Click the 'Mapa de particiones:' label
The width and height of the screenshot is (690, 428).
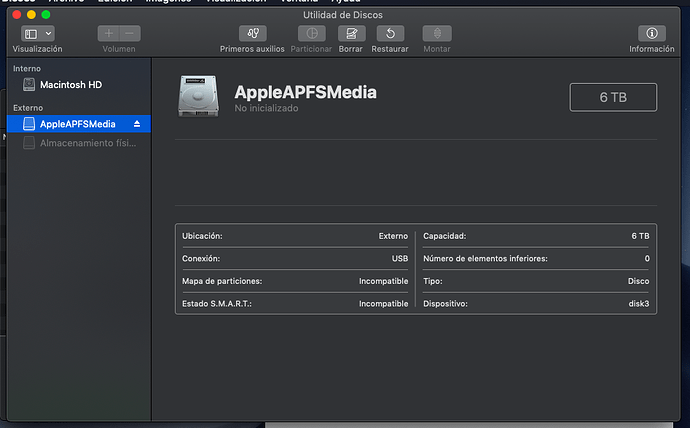[222, 281]
